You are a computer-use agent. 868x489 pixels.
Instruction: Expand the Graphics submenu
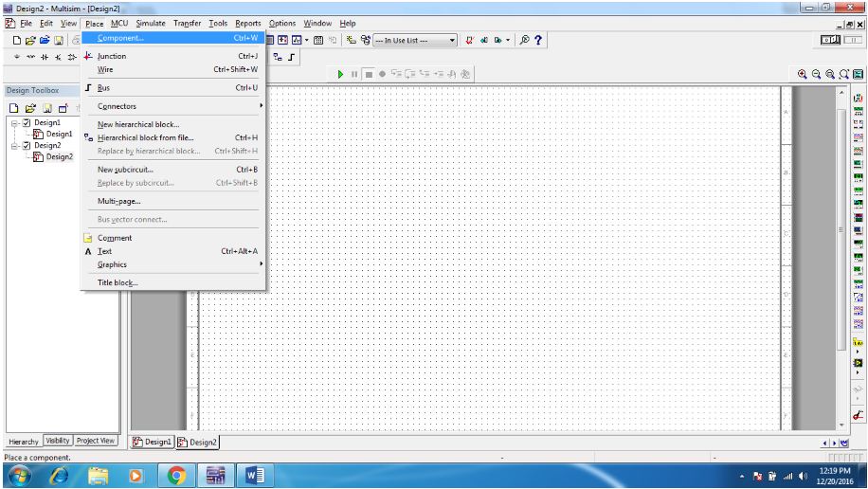[172, 264]
